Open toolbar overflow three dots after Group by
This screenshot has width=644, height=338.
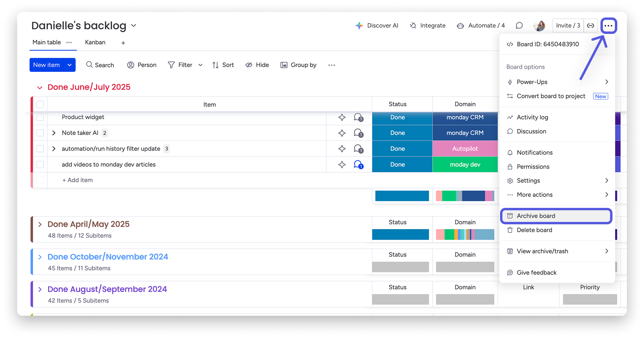[331, 65]
